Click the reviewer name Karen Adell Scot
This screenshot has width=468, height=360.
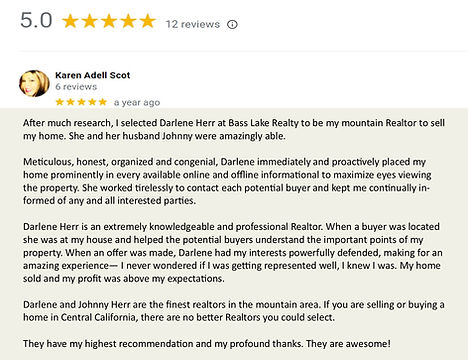point(93,75)
